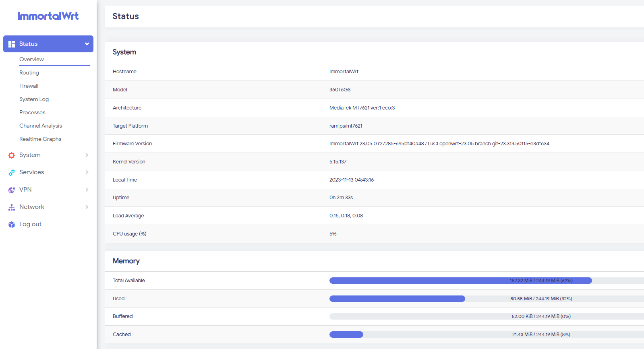The width and height of the screenshot is (644, 349).
Task: Click the Total Available memory bar
Action: point(487,281)
